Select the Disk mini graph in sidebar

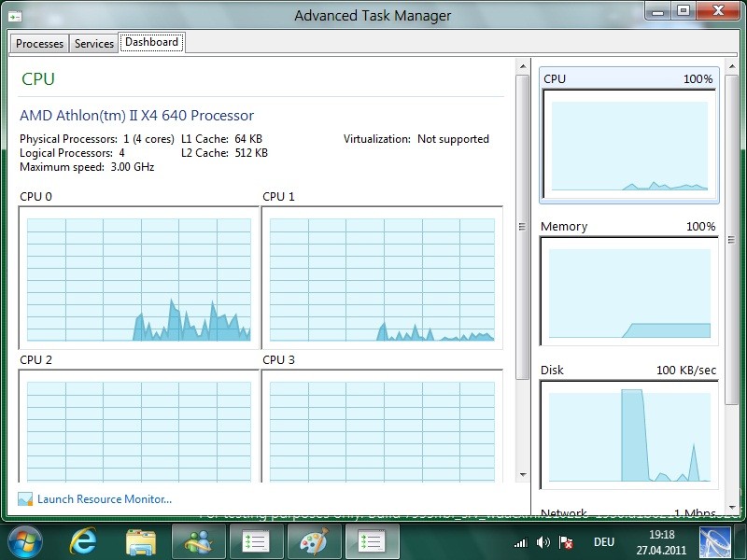628,427
